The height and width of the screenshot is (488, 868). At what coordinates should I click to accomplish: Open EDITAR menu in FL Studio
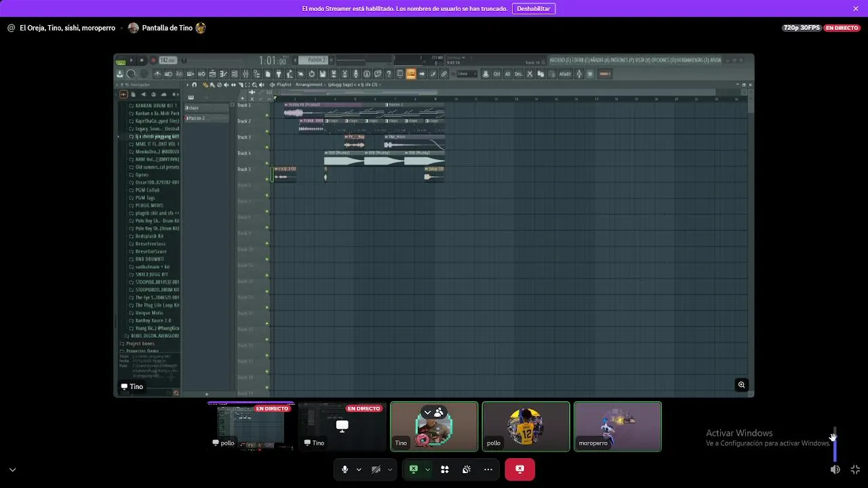(581, 60)
